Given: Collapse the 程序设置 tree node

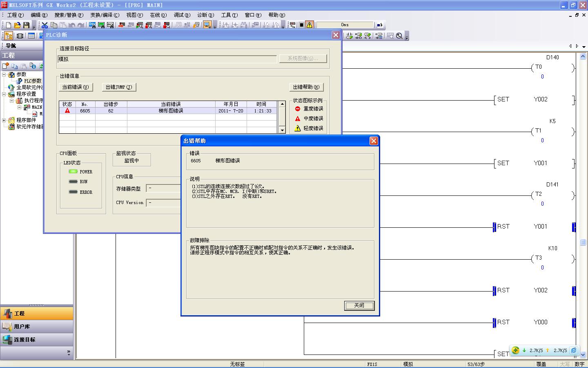Looking at the screenshot, I should [x=4, y=94].
